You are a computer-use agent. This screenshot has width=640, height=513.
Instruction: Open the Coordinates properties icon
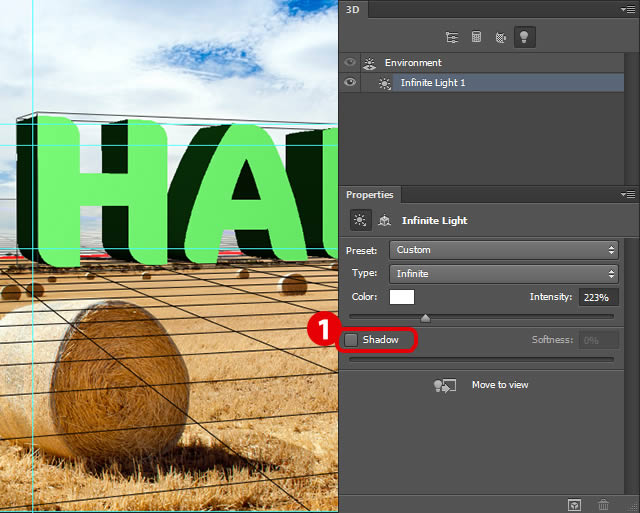pos(384,220)
